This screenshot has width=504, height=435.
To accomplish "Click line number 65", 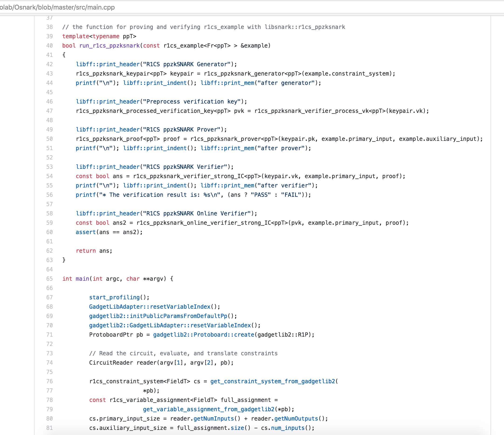I will point(49,279).
